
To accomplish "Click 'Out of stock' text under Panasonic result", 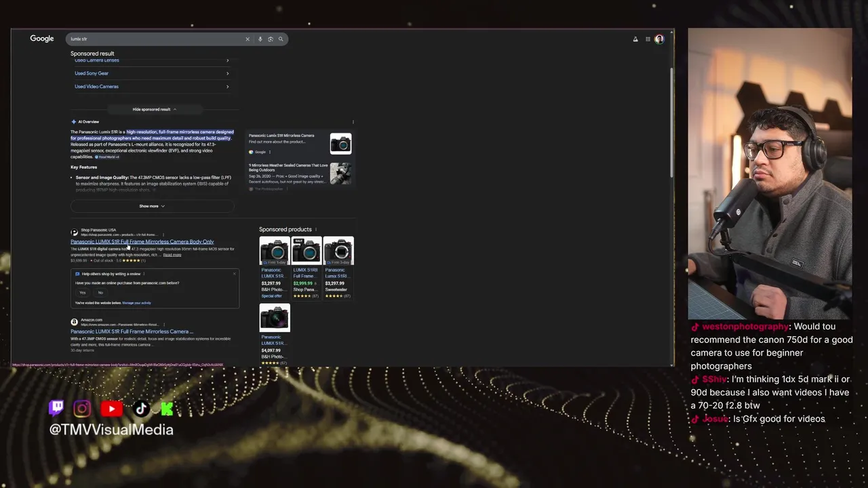I will coord(103,261).
